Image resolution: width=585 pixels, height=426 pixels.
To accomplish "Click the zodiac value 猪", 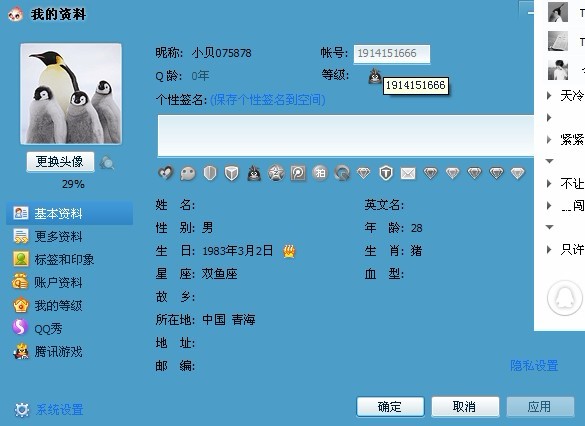I will pos(416,251).
